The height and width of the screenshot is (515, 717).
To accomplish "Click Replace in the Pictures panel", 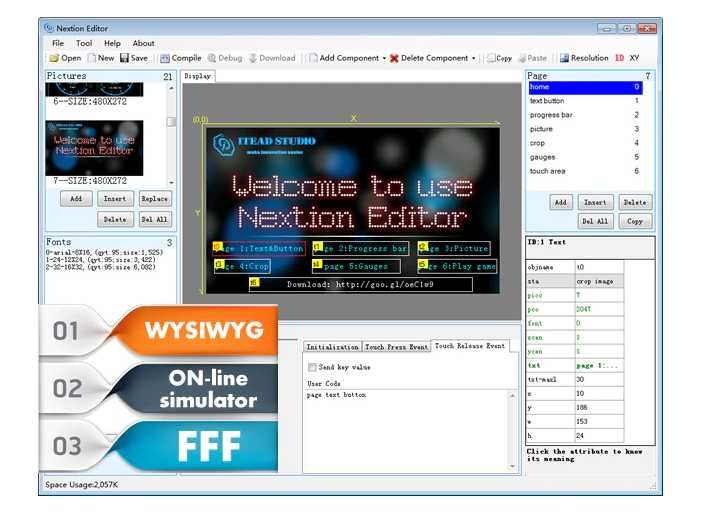I will (155, 199).
